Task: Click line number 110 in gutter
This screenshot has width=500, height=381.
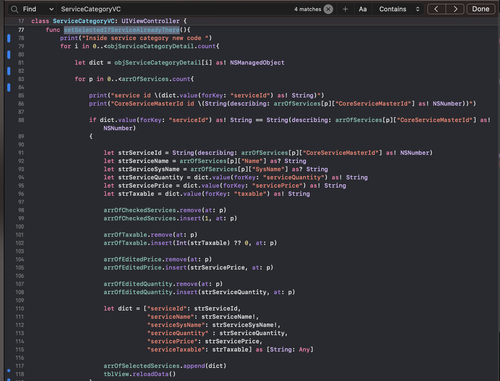Action: click(20, 309)
